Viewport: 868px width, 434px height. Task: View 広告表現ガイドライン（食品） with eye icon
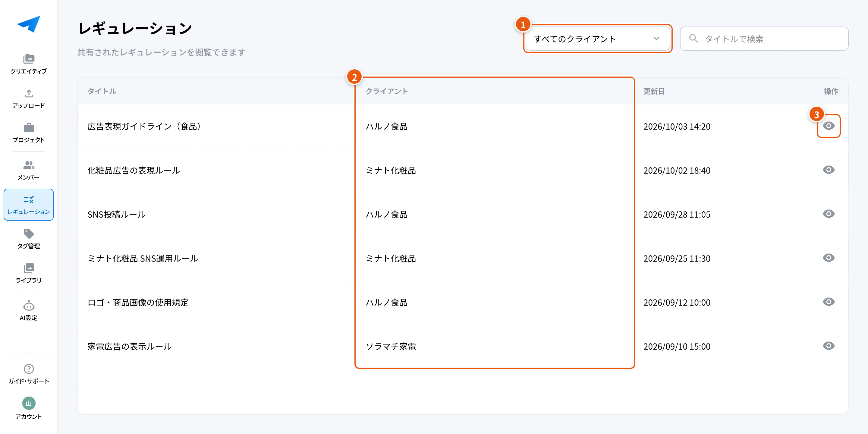click(829, 126)
